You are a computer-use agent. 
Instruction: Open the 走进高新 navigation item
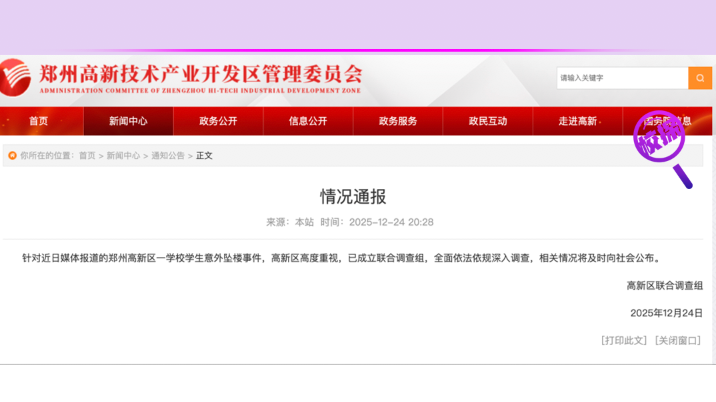577,121
